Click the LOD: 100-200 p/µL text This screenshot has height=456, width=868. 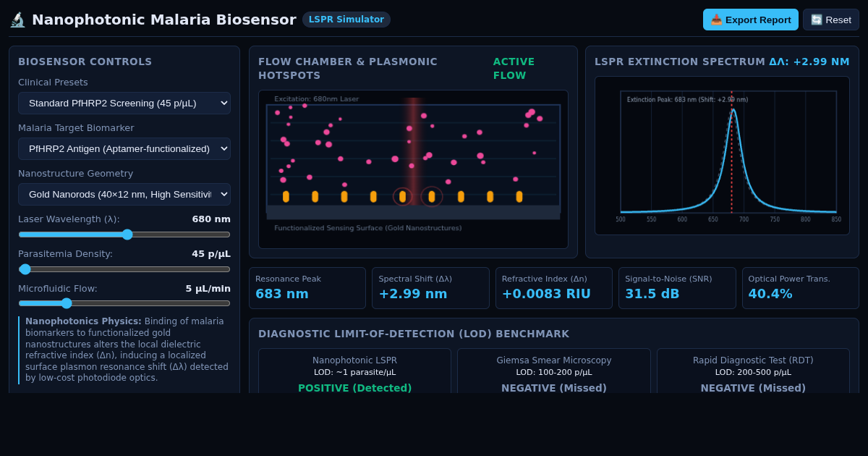554,373
